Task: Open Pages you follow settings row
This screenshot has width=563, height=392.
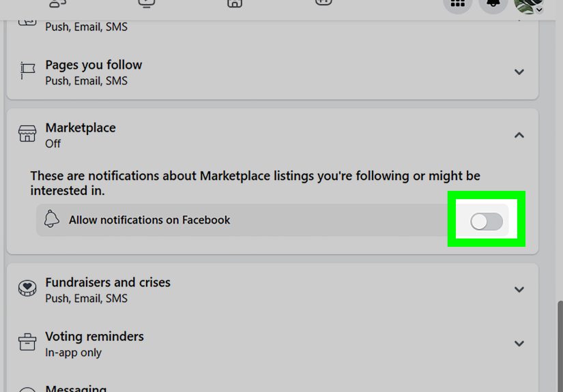Action: pos(272,72)
